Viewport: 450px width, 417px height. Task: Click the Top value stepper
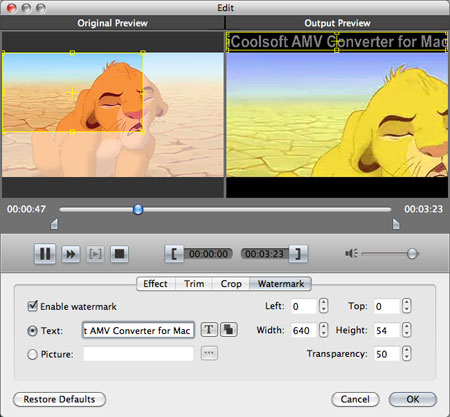406,306
